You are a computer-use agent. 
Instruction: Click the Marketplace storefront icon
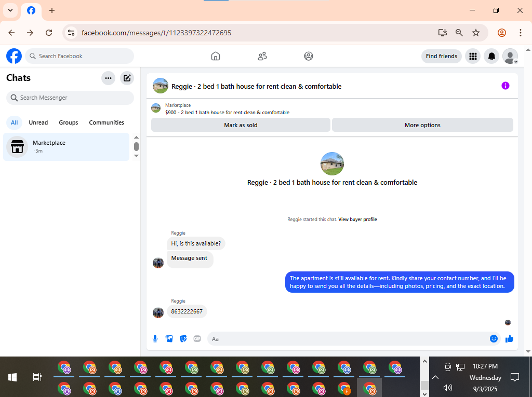17,147
